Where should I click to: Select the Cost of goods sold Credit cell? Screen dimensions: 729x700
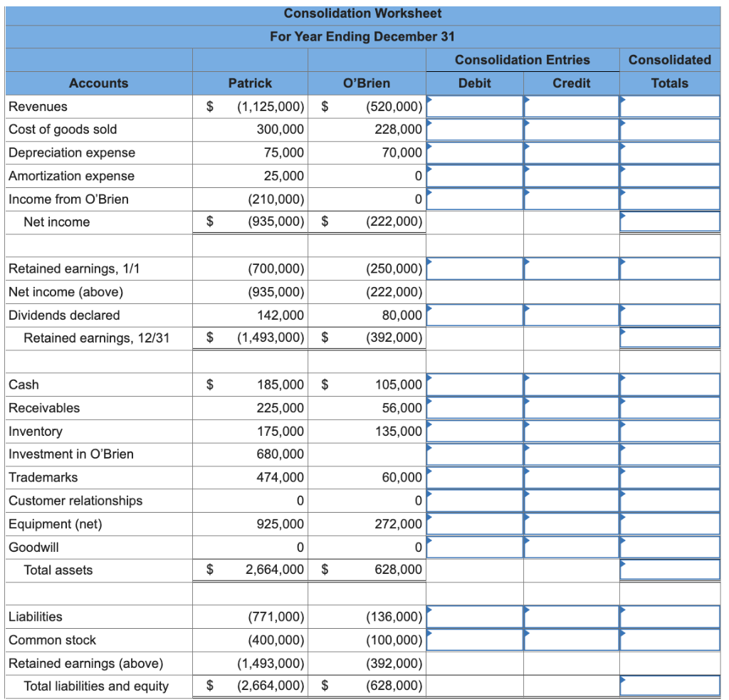(x=572, y=130)
